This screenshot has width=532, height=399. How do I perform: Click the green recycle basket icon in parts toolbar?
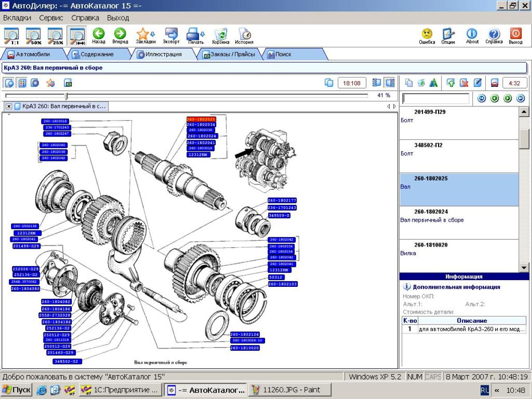422,83
